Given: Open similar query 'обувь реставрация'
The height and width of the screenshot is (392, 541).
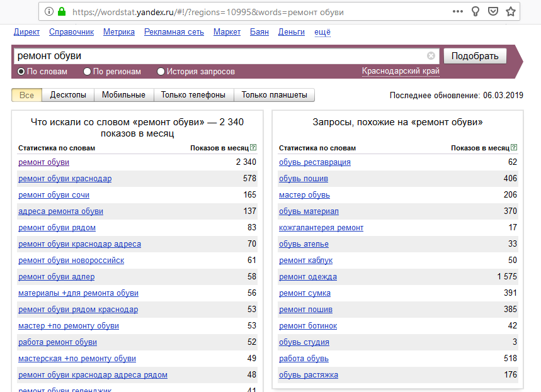Looking at the screenshot, I should 315,162.
